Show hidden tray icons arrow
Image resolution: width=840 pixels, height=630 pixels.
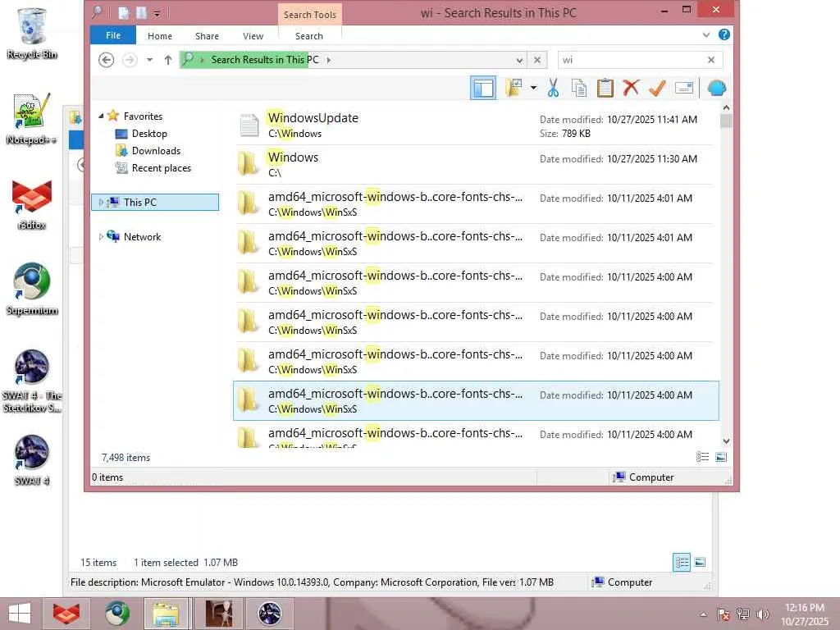[x=703, y=614]
